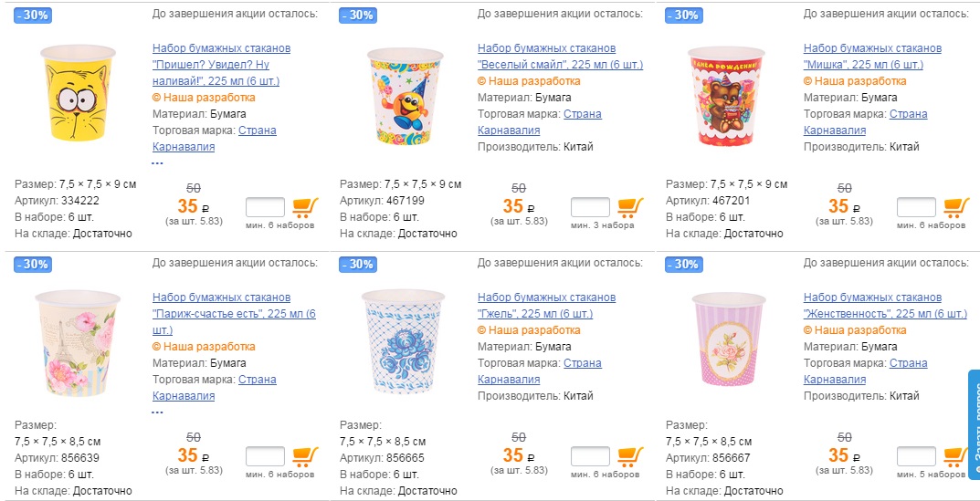Screen dimensions: 980x501
Task: Open the "Гжель" paper cups product link
Action: click(546, 306)
